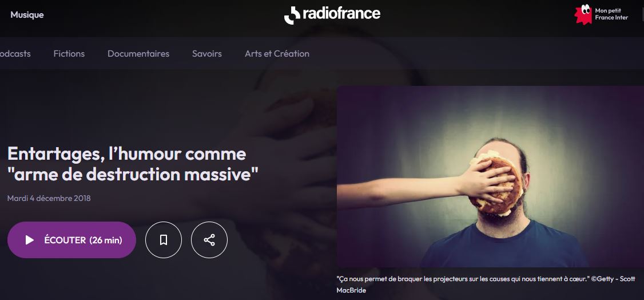Switch to the Savoirs tab
The width and height of the screenshot is (644, 300).
pyautogui.click(x=207, y=54)
